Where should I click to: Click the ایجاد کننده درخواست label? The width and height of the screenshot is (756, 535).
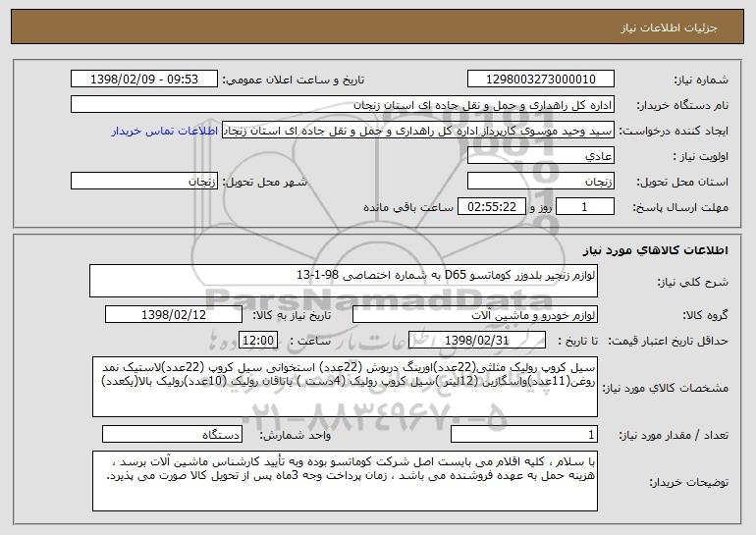pos(674,132)
